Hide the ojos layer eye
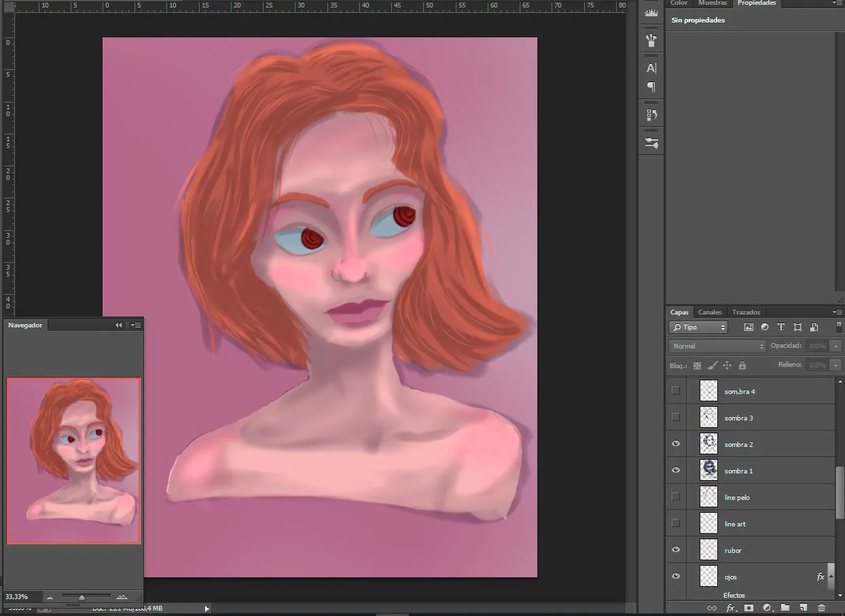 [675, 577]
